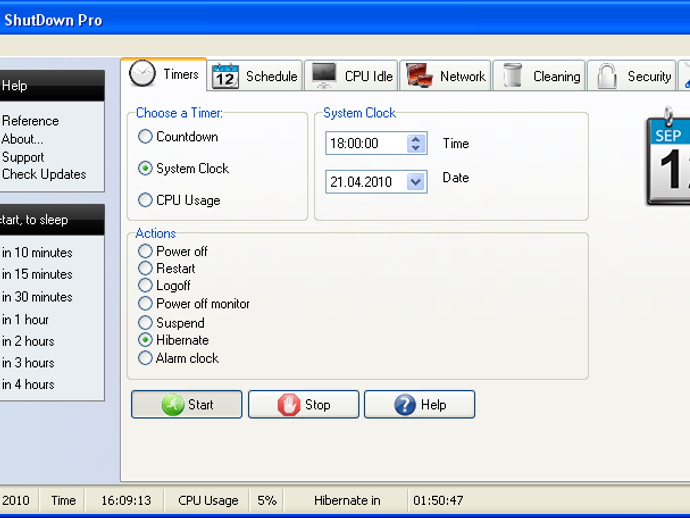
Task: Select sleep in 4 hours
Action: [x=28, y=384]
